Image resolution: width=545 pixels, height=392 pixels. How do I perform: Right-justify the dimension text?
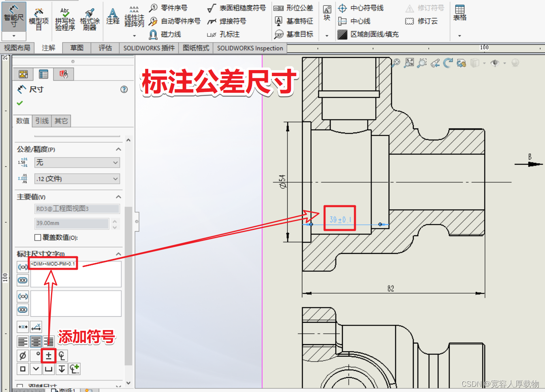tap(49, 342)
